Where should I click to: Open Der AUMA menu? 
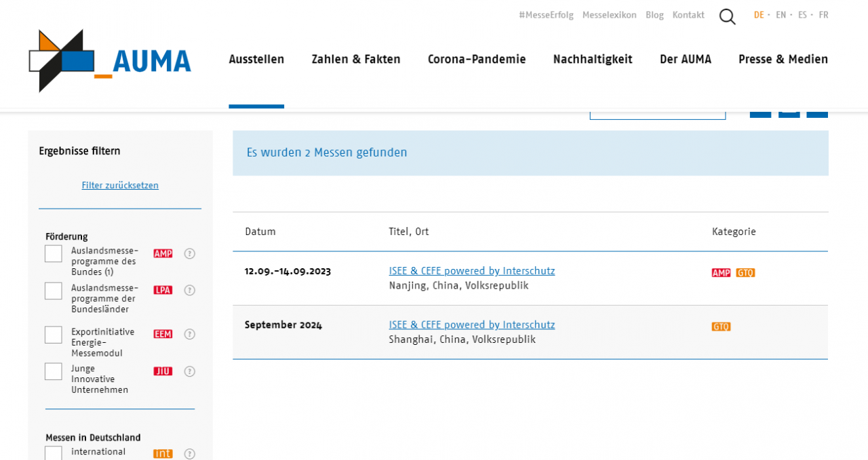(686, 60)
